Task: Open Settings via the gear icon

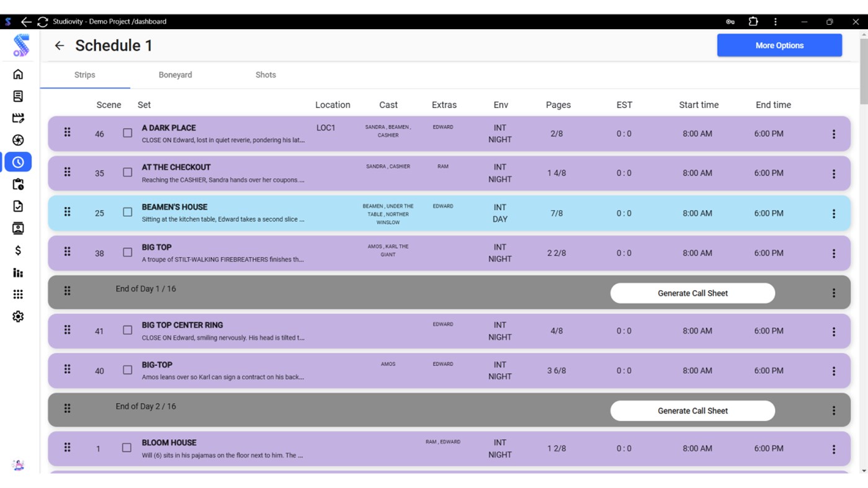Action: (18, 316)
